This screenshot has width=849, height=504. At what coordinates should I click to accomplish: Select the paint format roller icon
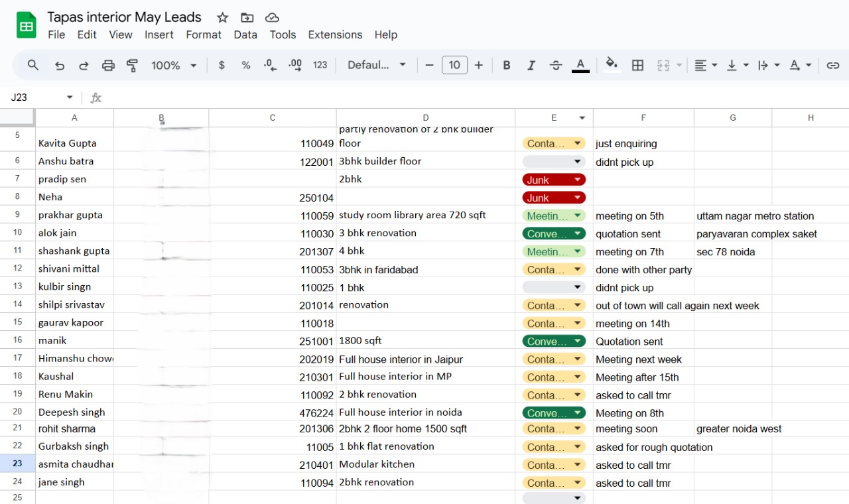(x=133, y=65)
